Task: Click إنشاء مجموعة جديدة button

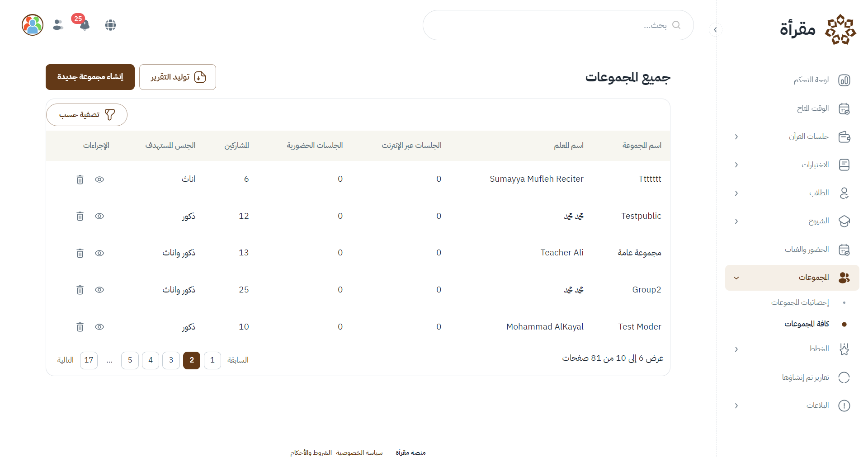Action: click(x=90, y=77)
